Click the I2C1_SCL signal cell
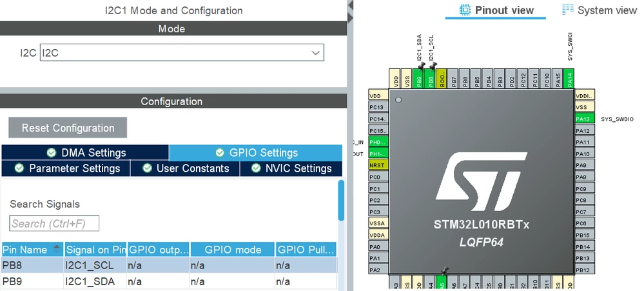 coord(95,265)
